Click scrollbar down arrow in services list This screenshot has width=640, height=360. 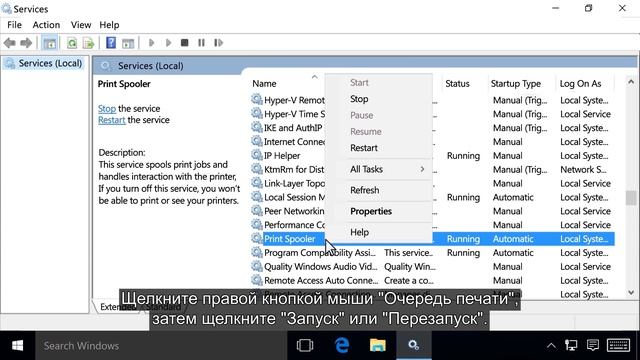[x=631, y=293]
